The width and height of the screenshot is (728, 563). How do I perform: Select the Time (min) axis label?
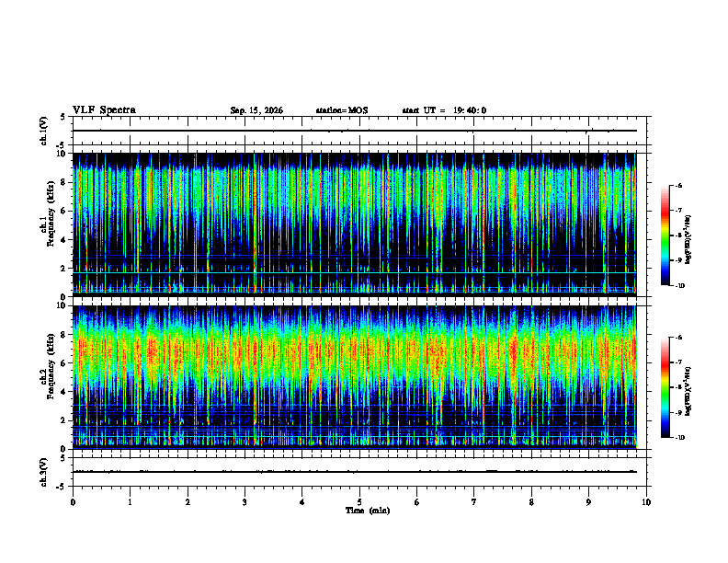[x=368, y=511]
